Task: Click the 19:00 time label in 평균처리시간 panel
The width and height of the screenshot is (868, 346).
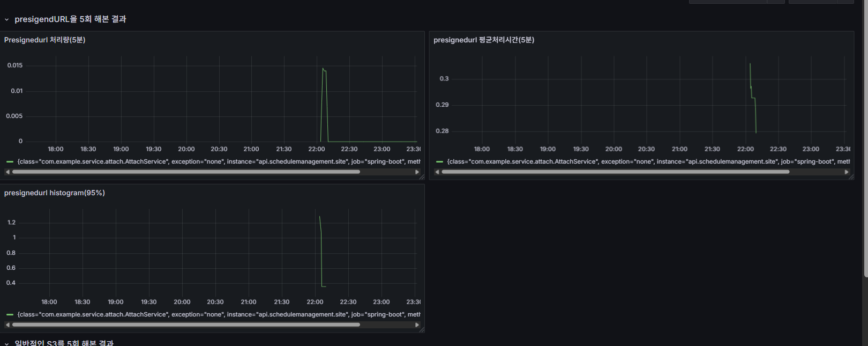Action: pyautogui.click(x=548, y=149)
